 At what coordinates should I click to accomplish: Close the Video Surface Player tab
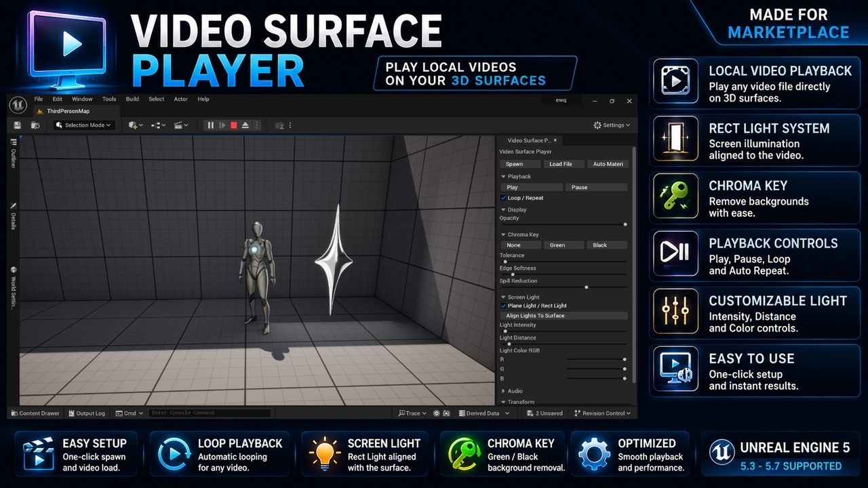[556, 140]
